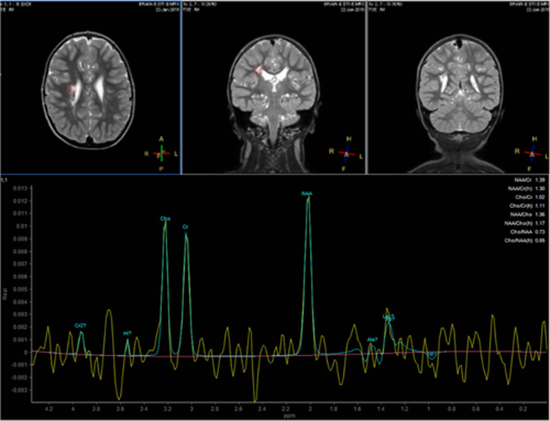Click the red voxel box on axial image

tap(72, 89)
